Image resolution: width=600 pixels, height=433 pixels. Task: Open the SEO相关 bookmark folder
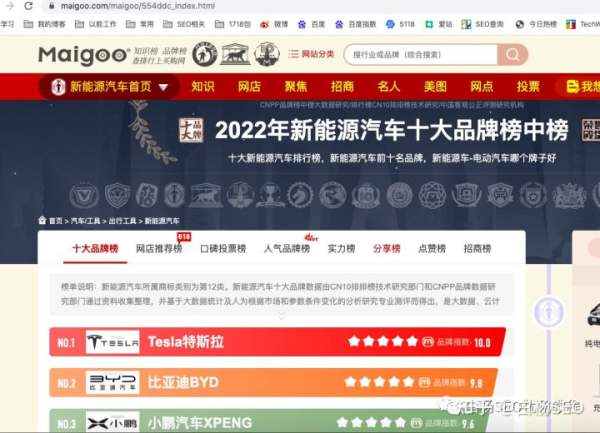[184, 24]
